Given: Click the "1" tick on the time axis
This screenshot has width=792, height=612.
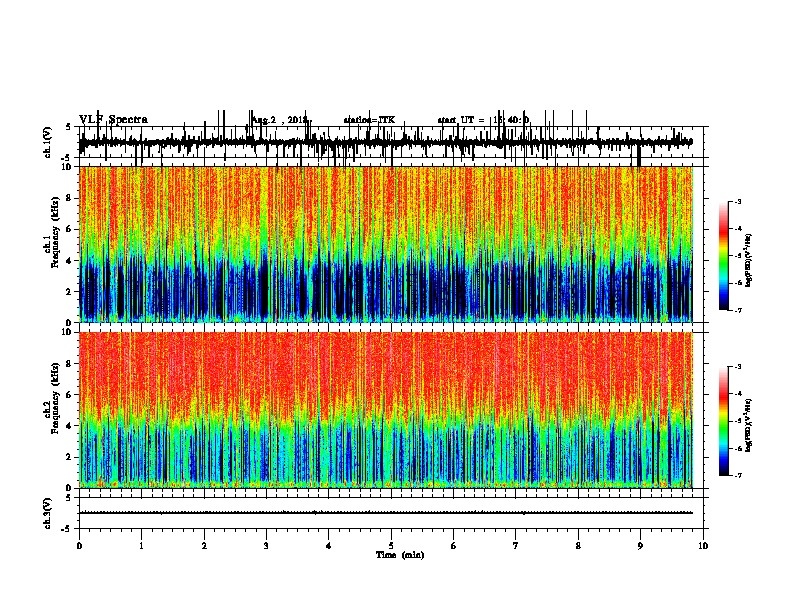Looking at the screenshot, I should coord(141,546).
